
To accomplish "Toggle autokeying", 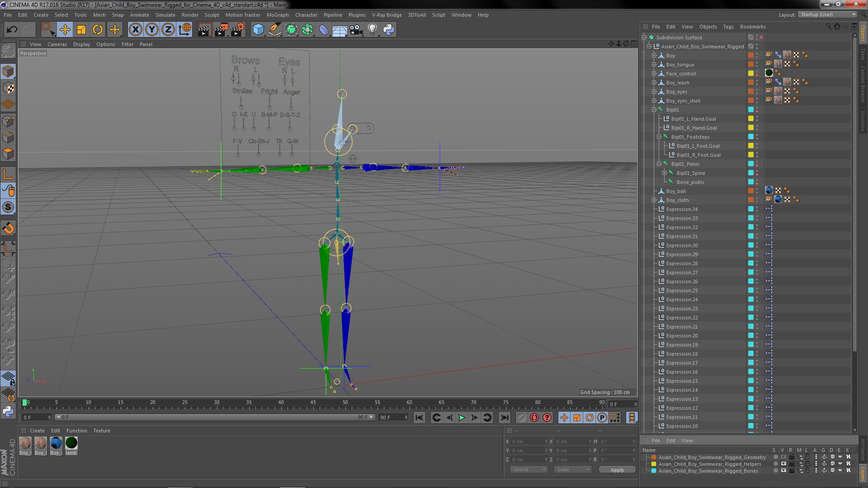I will (x=534, y=418).
